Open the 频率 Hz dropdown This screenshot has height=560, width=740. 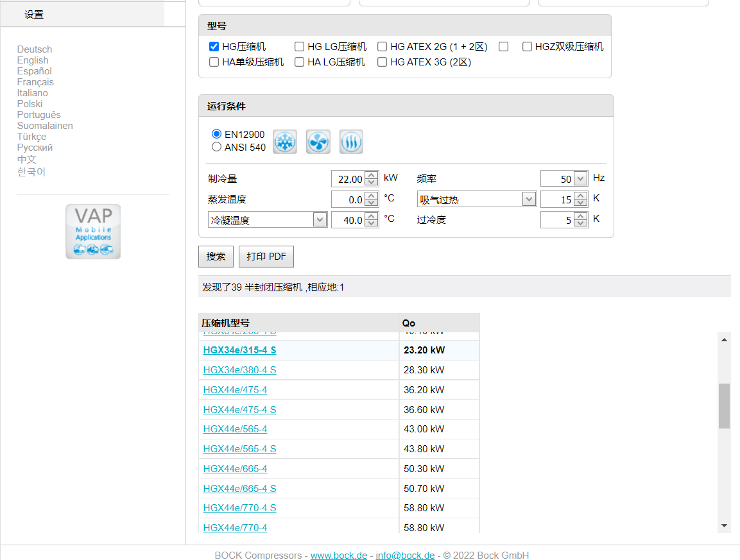tap(581, 179)
